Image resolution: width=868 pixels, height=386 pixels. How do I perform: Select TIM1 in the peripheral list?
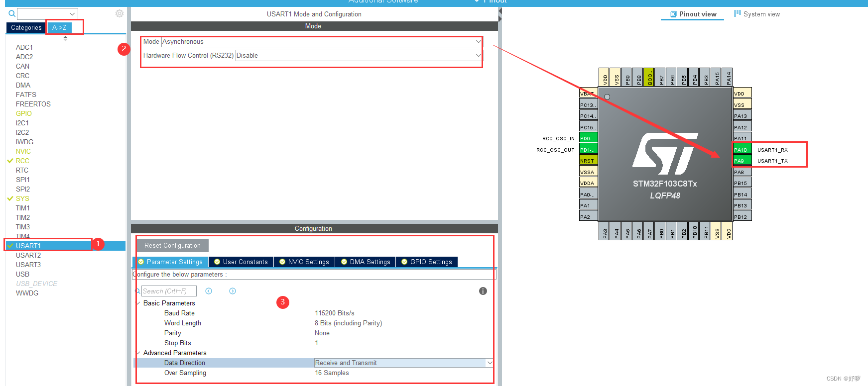coord(22,208)
